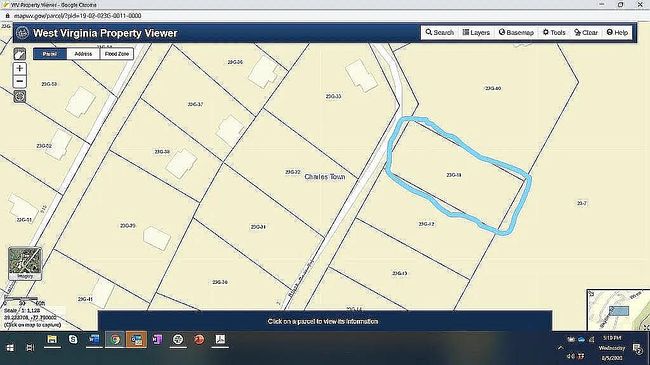Select the Parcel search mode
650x365 pixels.
pos(50,54)
